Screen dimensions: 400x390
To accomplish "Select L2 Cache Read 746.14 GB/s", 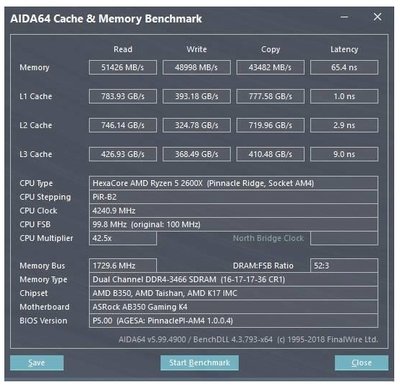I will pos(123,125).
